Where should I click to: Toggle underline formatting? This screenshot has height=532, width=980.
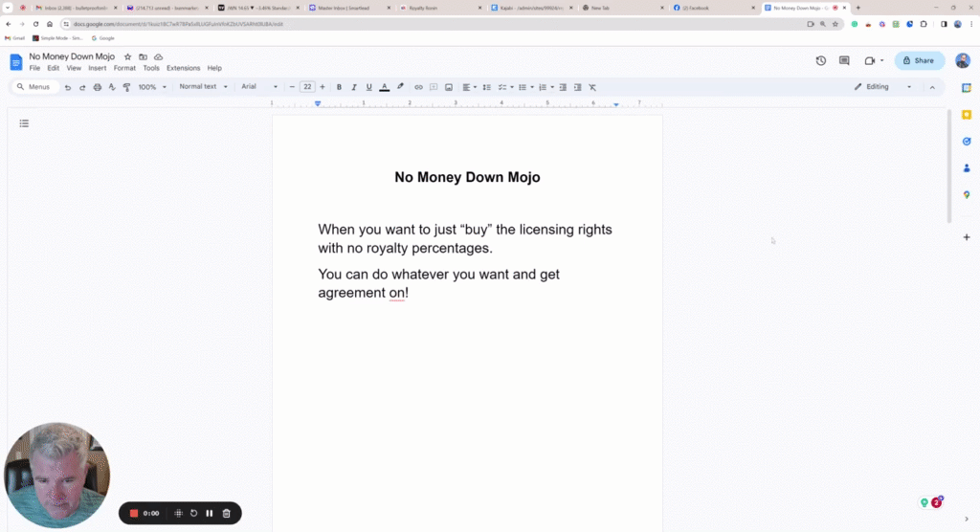368,87
